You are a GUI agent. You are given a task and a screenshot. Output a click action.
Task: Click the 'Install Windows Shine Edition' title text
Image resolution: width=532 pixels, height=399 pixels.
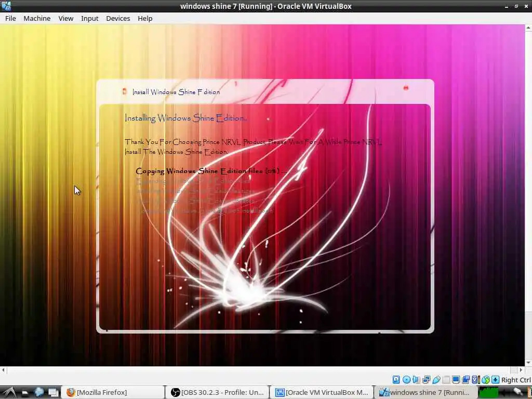176,92
